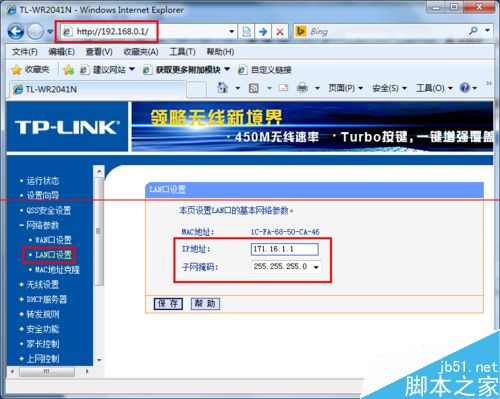500x399 pixels.
Task: Open the 收藏夹(A) menu
Action: pyautogui.click(x=141, y=52)
